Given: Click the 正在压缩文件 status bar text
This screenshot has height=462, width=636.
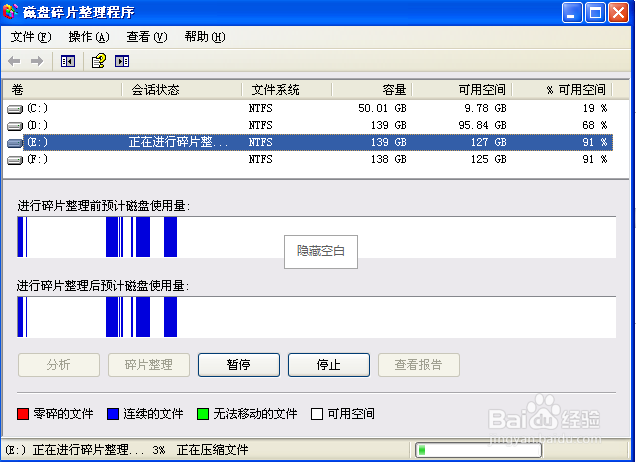Looking at the screenshot, I should pos(213,450).
